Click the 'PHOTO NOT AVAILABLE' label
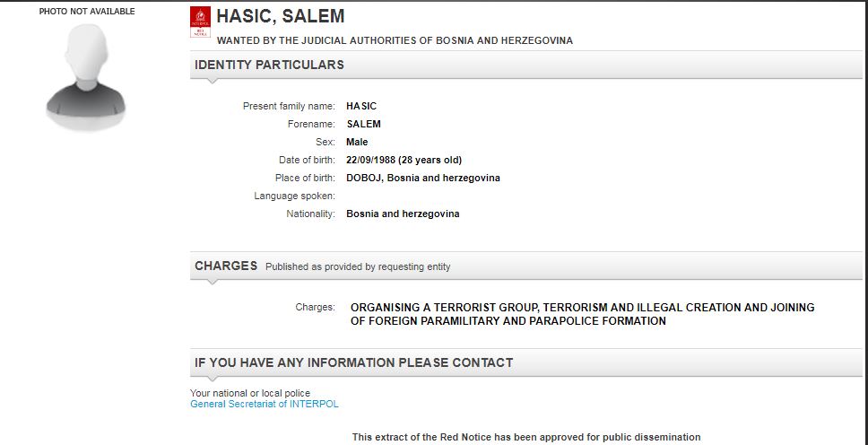 [87, 12]
